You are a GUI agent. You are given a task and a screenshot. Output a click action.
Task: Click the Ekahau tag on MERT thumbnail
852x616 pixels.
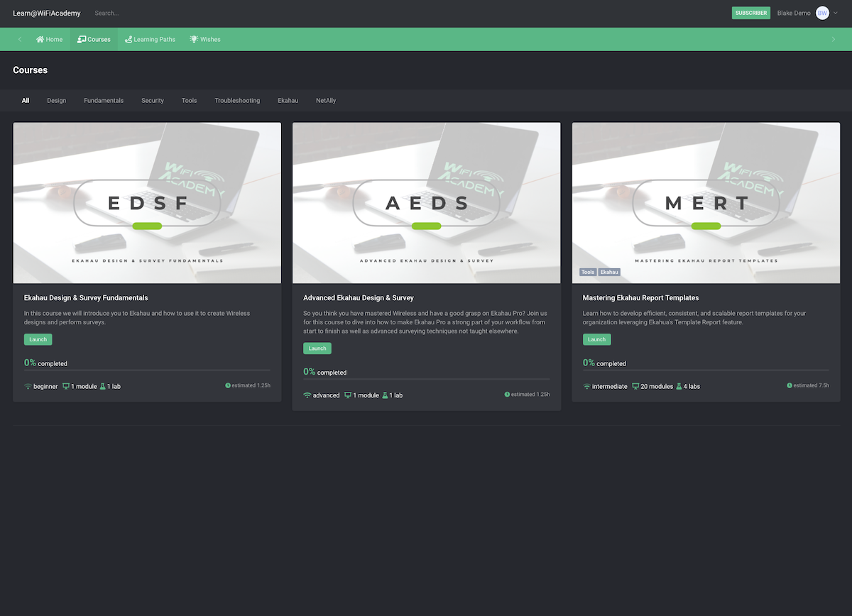tap(609, 272)
